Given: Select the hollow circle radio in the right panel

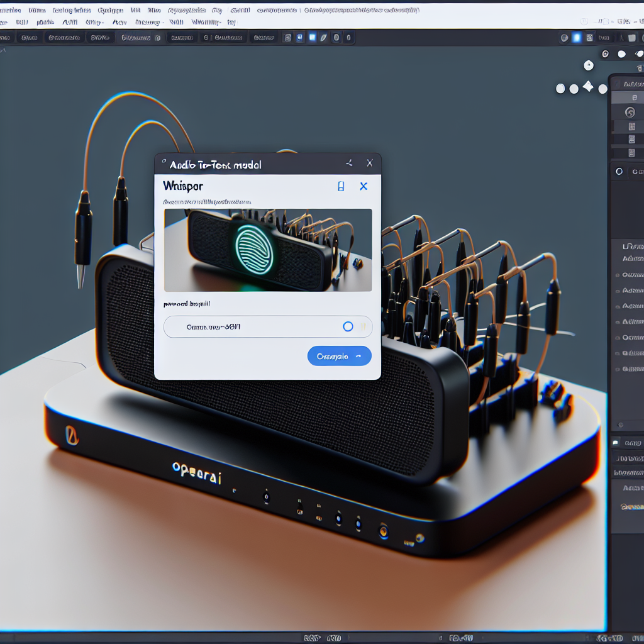Looking at the screenshot, I should coord(619,171).
